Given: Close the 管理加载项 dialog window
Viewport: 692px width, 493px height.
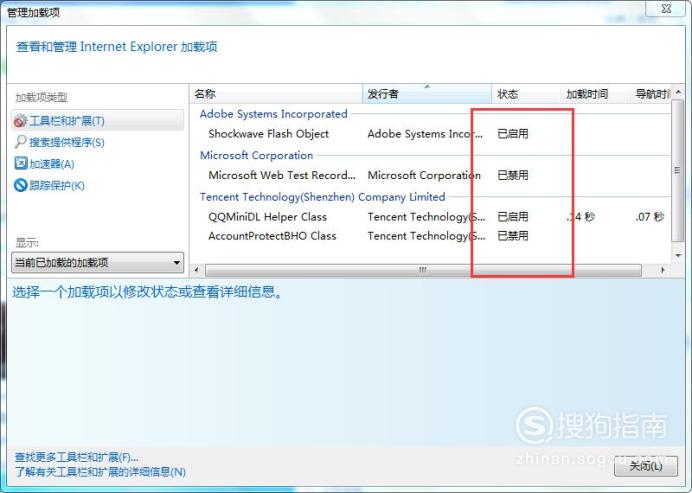Looking at the screenshot, I should [666, 8].
